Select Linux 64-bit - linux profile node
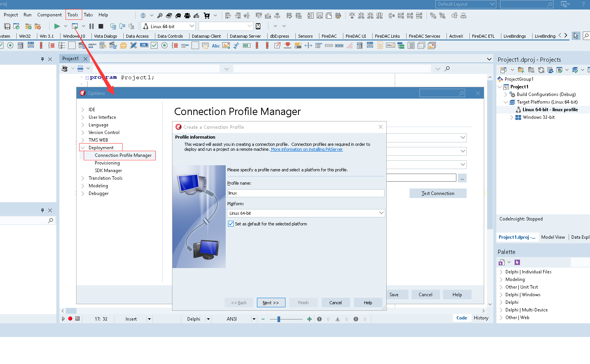The height and width of the screenshot is (364, 590). tap(550, 110)
